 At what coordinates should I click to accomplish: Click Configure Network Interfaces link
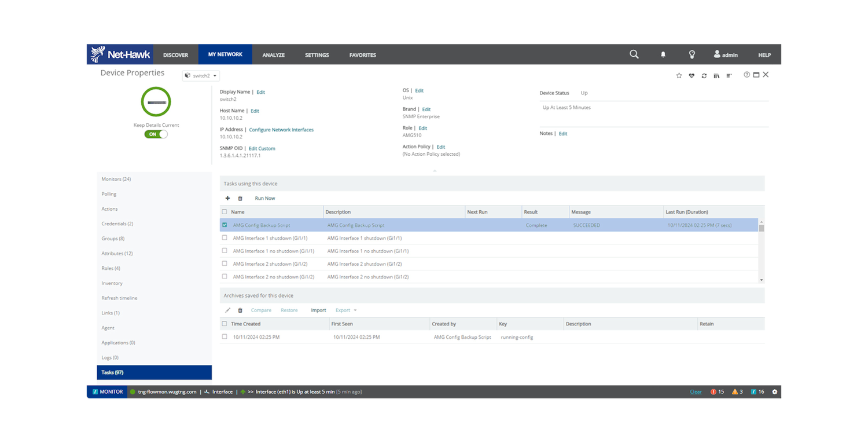coord(281,130)
